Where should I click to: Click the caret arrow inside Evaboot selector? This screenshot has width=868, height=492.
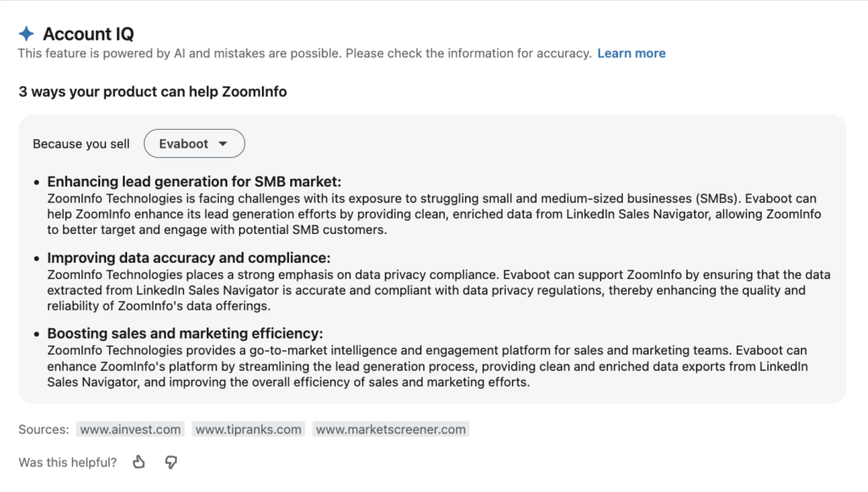(x=223, y=143)
